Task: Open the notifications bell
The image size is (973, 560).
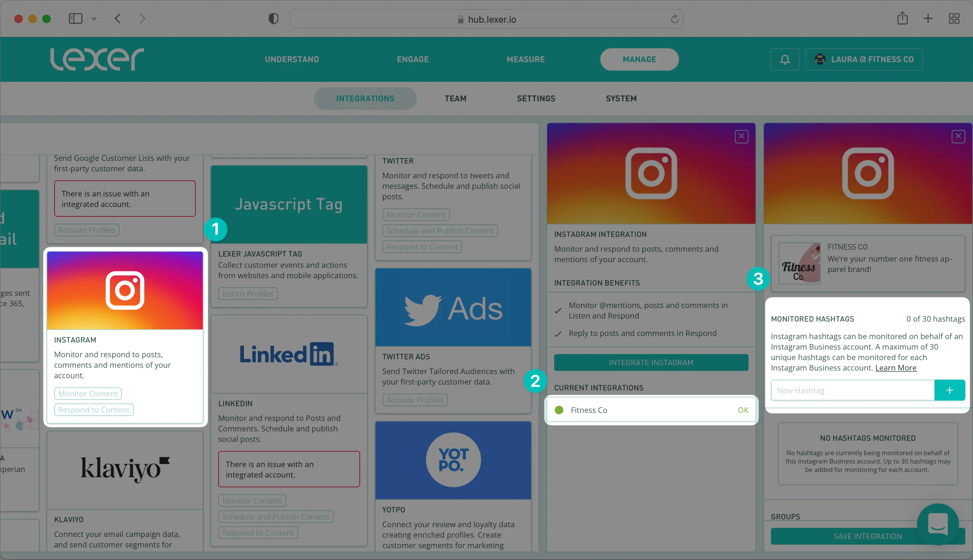Action: 785,59
